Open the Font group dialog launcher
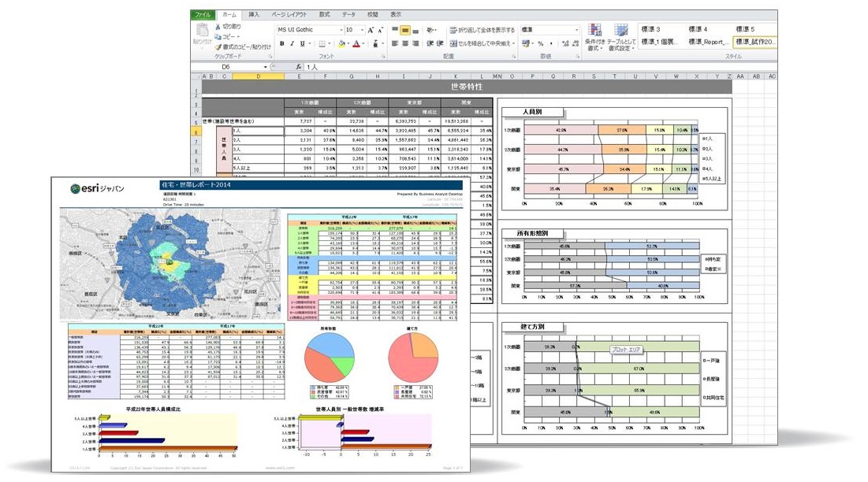Viewport: 868px width, 482px height. pos(383,57)
